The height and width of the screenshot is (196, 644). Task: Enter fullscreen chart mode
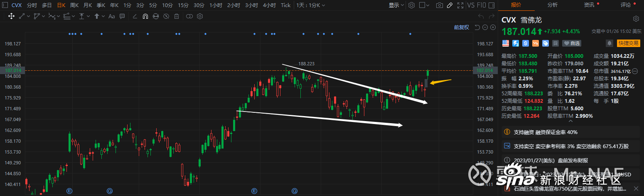point(460,5)
